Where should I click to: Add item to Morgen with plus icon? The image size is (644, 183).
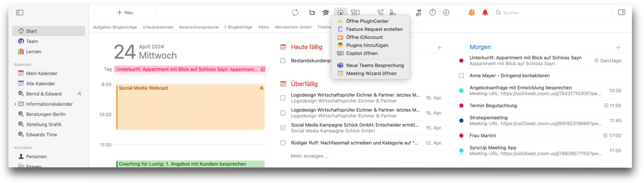click(x=618, y=47)
